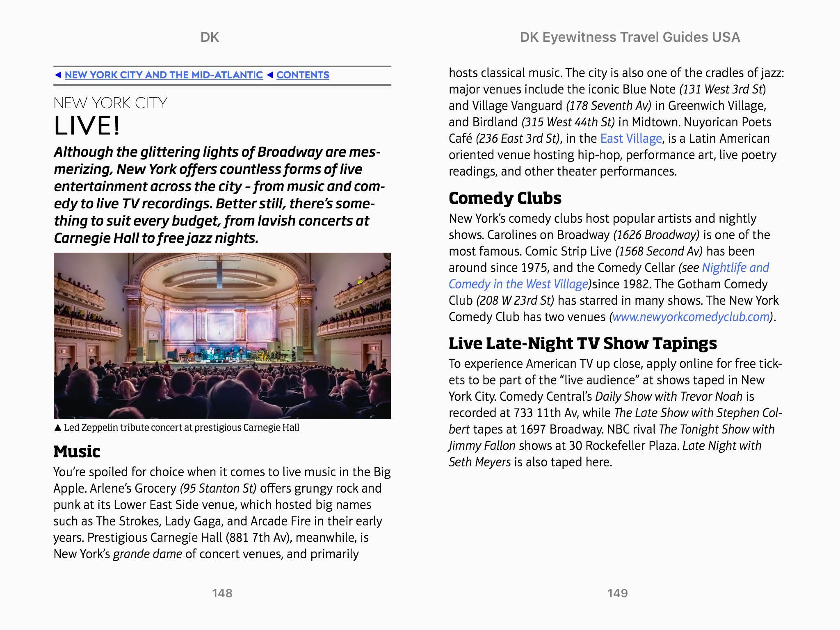Go to the CONTENTS link
This screenshot has height=630, width=840.
tap(303, 75)
